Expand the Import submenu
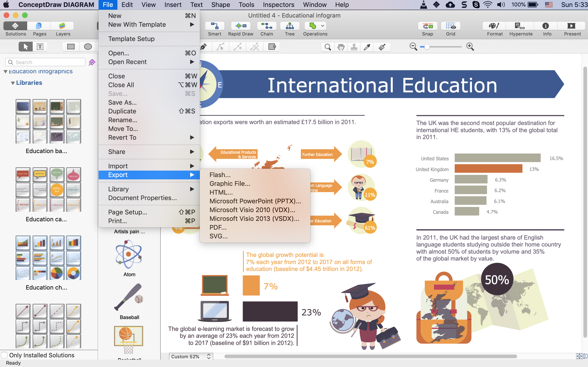The height and width of the screenshot is (367, 588). pos(149,166)
